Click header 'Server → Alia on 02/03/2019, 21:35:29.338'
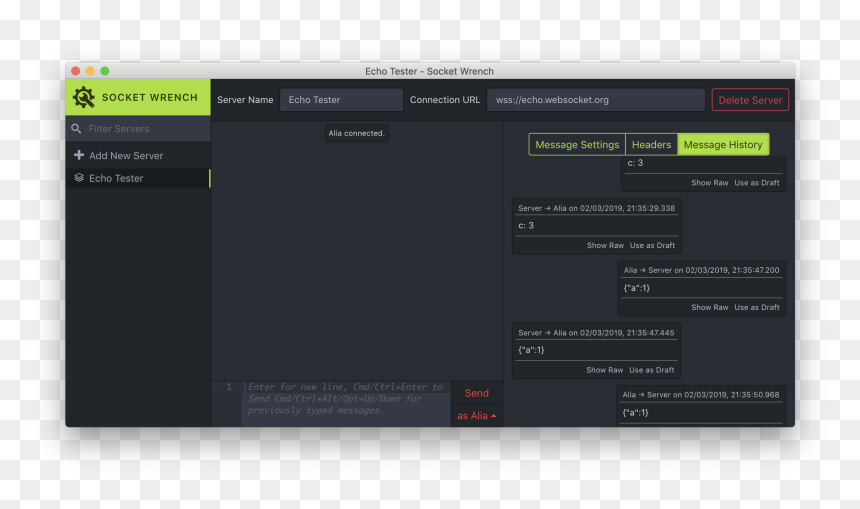 tap(596, 208)
